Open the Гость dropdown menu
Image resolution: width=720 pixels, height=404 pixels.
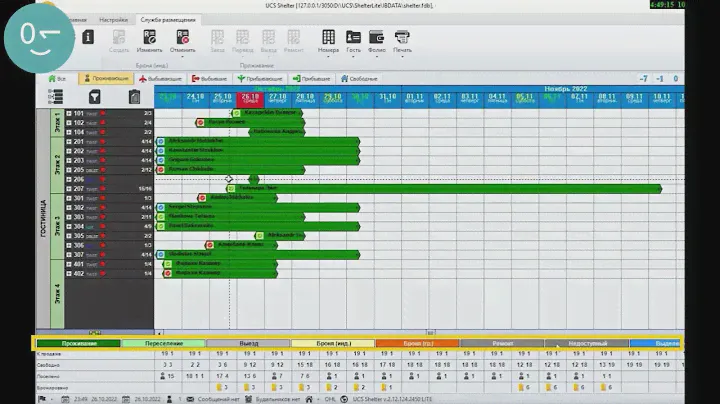(x=353, y=40)
